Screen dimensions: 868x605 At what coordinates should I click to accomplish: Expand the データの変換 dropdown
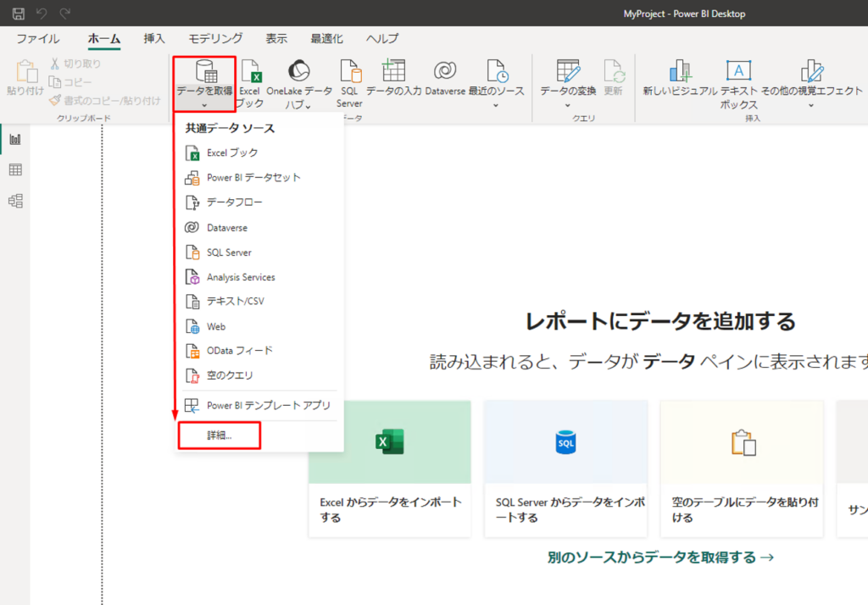click(x=568, y=105)
